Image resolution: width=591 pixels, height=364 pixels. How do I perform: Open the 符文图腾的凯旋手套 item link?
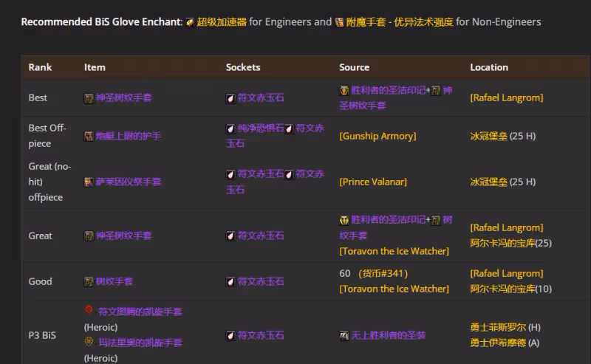(140, 312)
